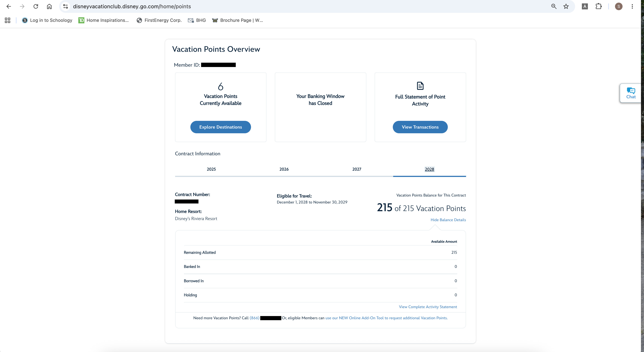Image resolution: width=644 pixels, height=352 pixels.
Task: Click the '215 of 215 Vacation Points' balance
Action: (x=421, y=208)
